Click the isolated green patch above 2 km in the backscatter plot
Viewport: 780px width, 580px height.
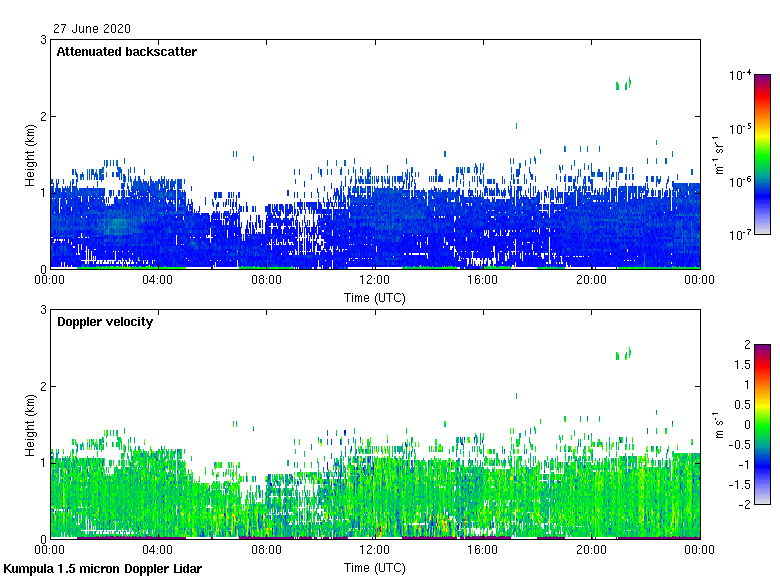[x=623, y=85]
